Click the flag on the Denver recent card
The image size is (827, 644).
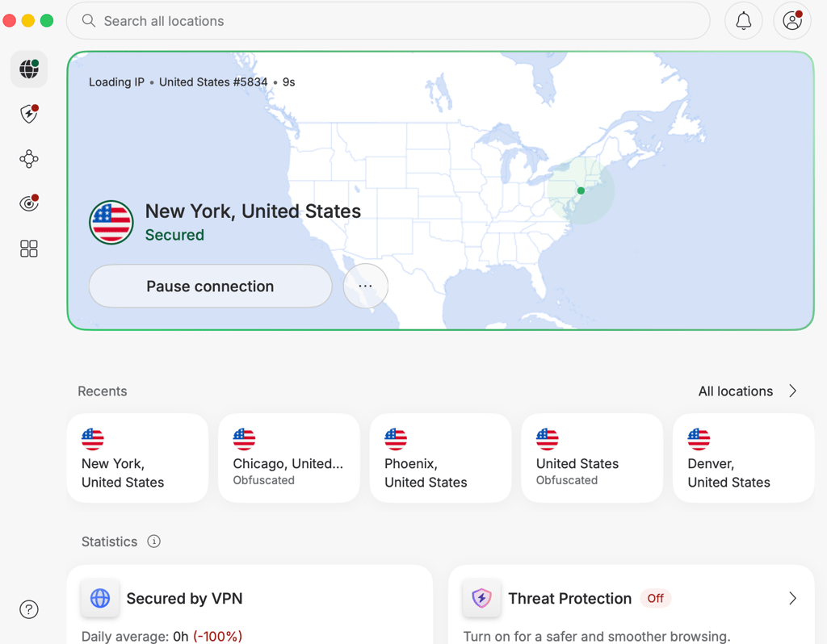(x=699, y=439)
